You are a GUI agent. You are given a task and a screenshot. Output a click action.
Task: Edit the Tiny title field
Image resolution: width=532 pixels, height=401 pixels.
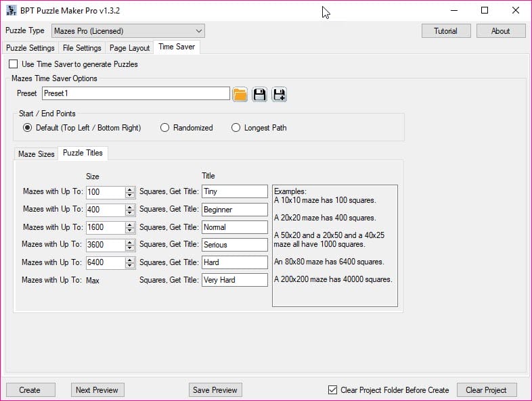(x=234, y=191)
